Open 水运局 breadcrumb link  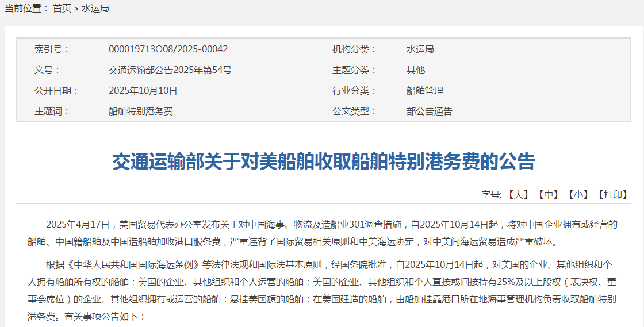pyautogui.click(x=95, y=9)
